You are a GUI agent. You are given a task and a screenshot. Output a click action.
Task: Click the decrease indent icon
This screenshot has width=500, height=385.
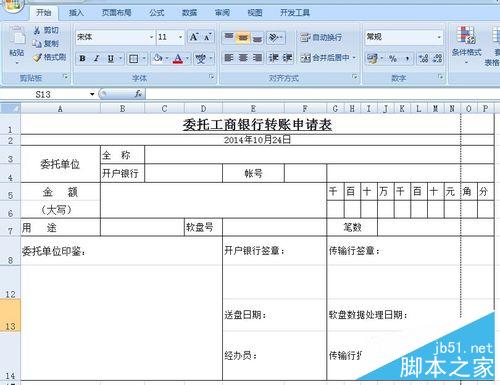tap(274, 58)
